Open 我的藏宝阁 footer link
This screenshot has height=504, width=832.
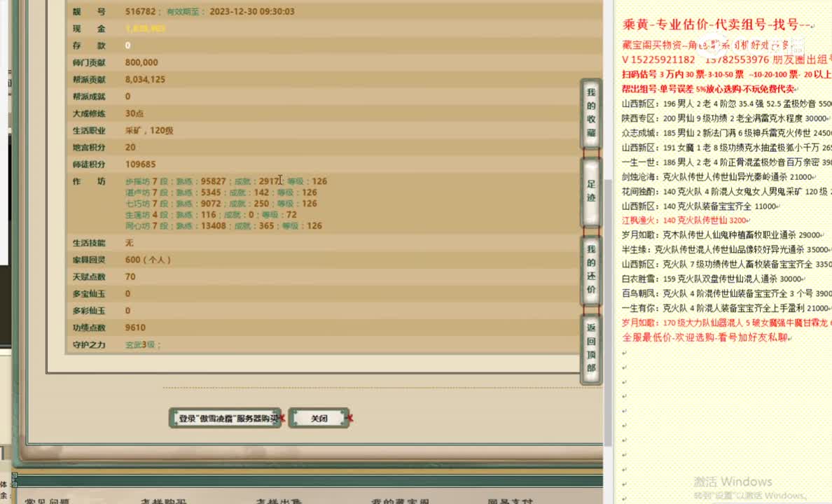400,500
